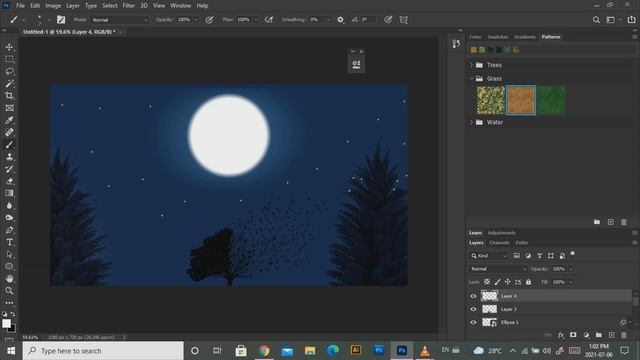Open the layer Fill dropdown arrow

click(571, 282)
